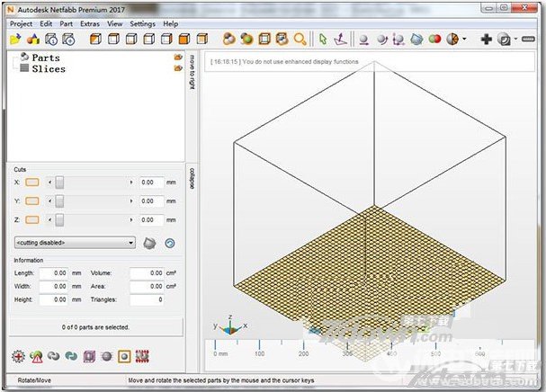Click the blue reset cuts icon
The width and height of the screenshot is (546, 392).
click(x=168, y=243)
